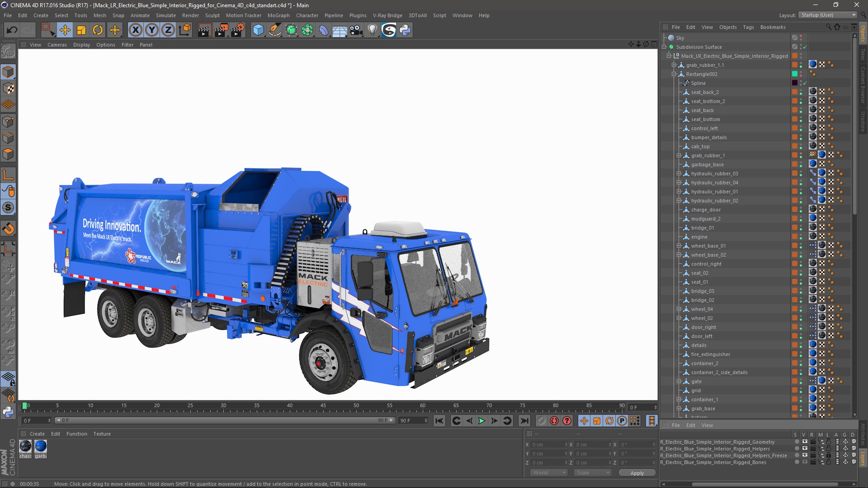The height and width of the screenshot is (488, 868).
Task: Add a Light object icon
Action: [x=373, y=30]
